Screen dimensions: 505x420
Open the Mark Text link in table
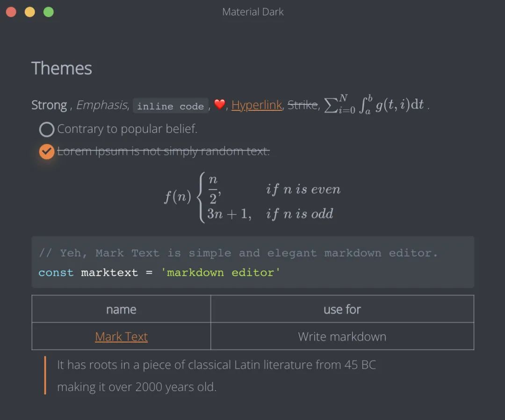[x=121, y=337]
